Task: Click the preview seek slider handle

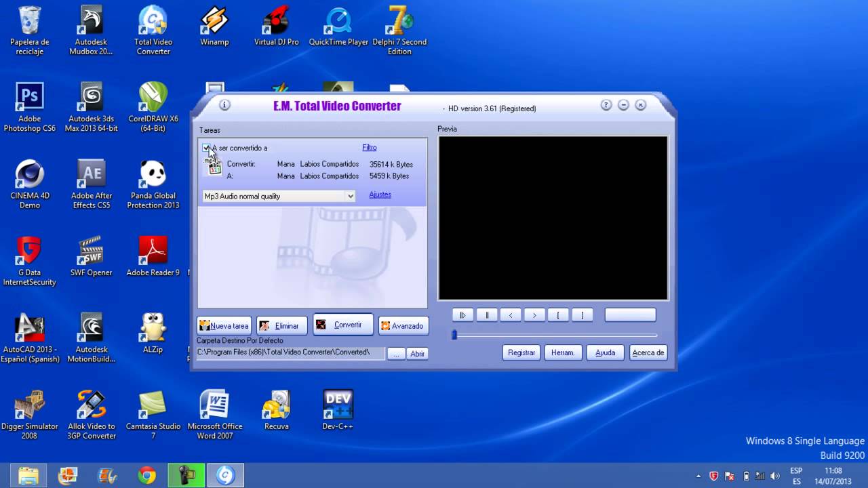Action: coord(454,335)
